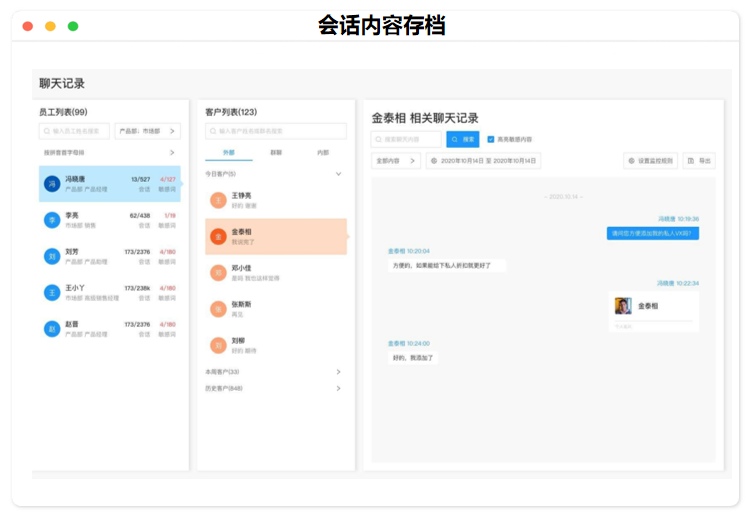Image resolution: width=747 pixels, height=514 pixels.
Task: Select customer 王铮亮's orange avatar
Action: click(x=218, y=200)
